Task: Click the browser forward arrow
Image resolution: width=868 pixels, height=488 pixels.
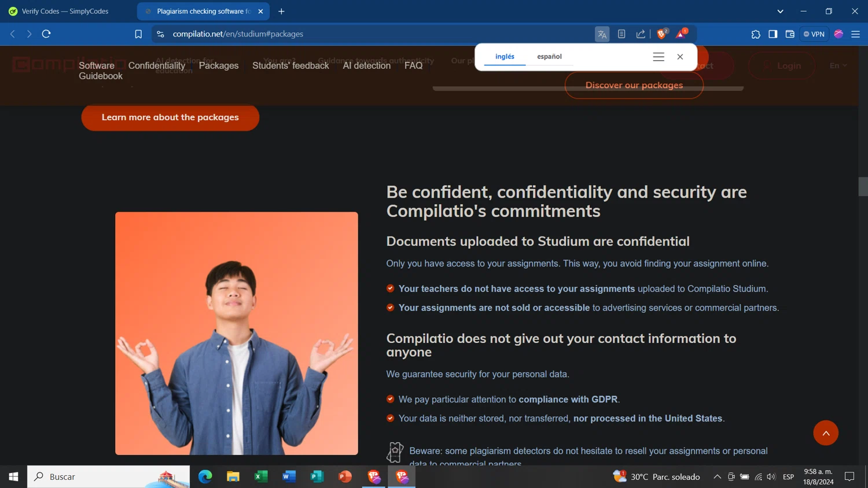Action: click(x=29, y=34)
